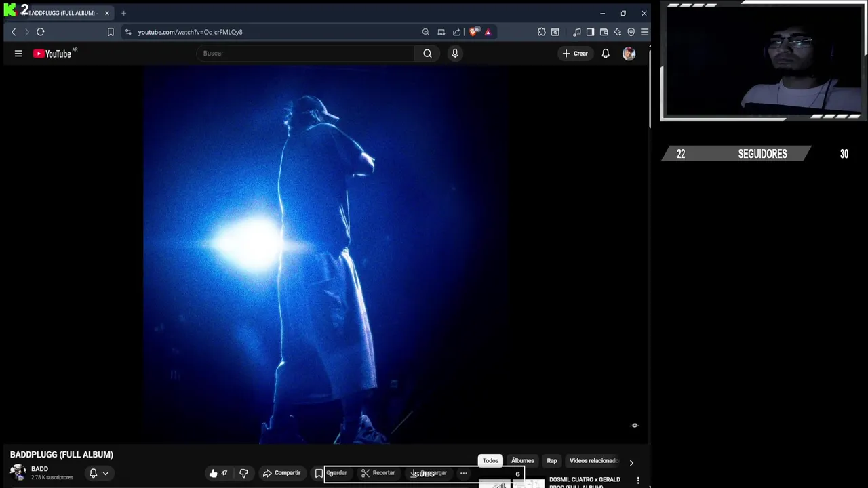Open the Brave Rewards triangle icon
The height and width of the screenshot is (488, 868).
[x=488, y=32]
